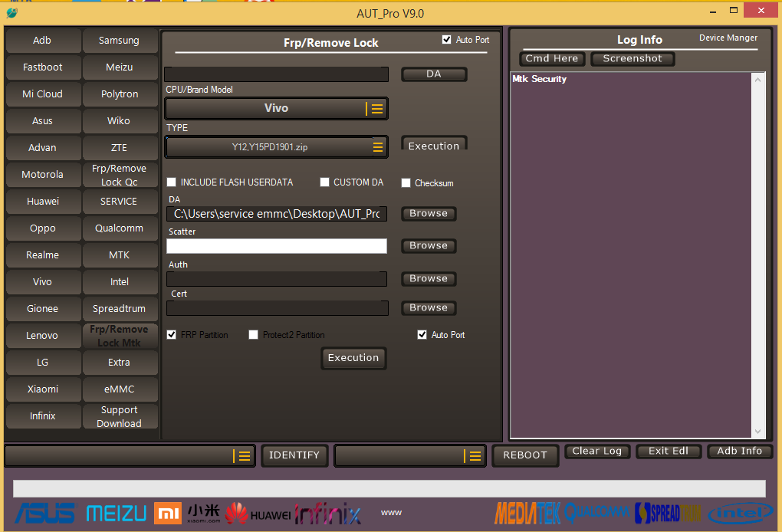Click the DA path input field
This screenshot has width=782, height=532.
coord(277,214)
